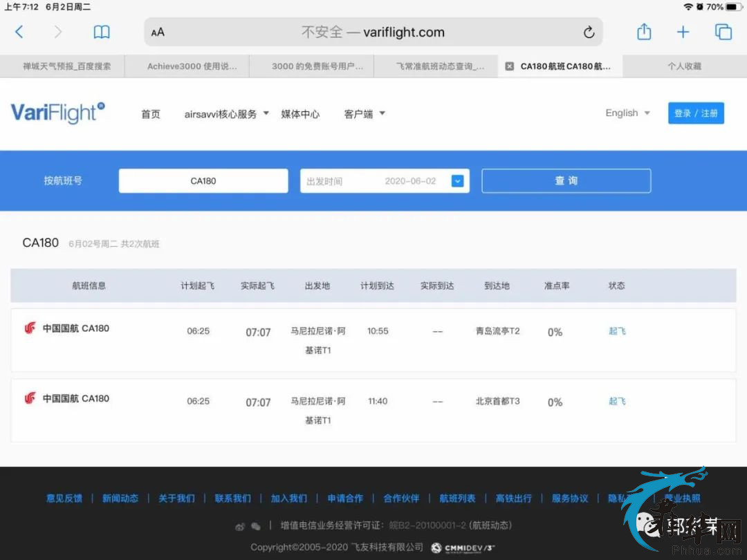Open the 意见反馈 footer link
The height and width of the screenshot is (560, 747).
point(64,498)
